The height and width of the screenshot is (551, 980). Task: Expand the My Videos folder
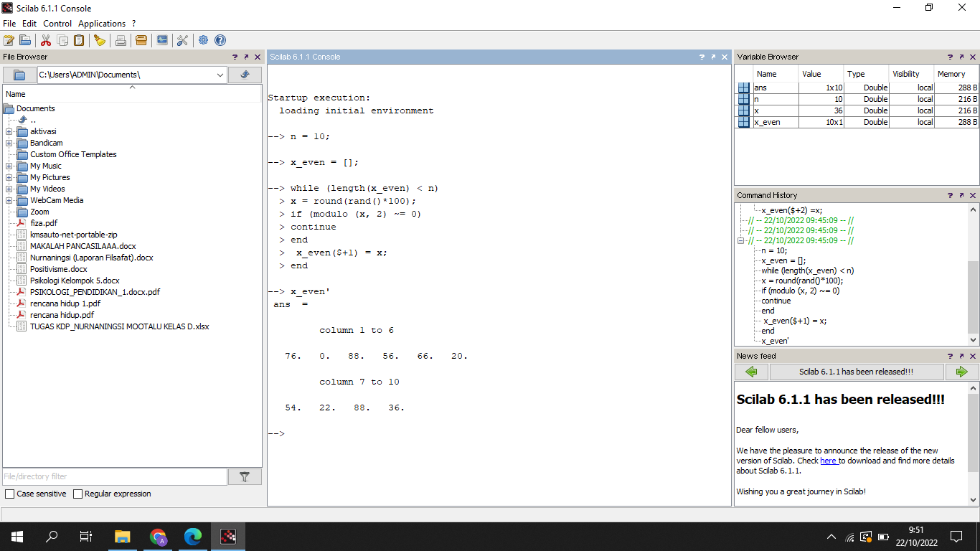pyautogui.click(x=9, y=189)
